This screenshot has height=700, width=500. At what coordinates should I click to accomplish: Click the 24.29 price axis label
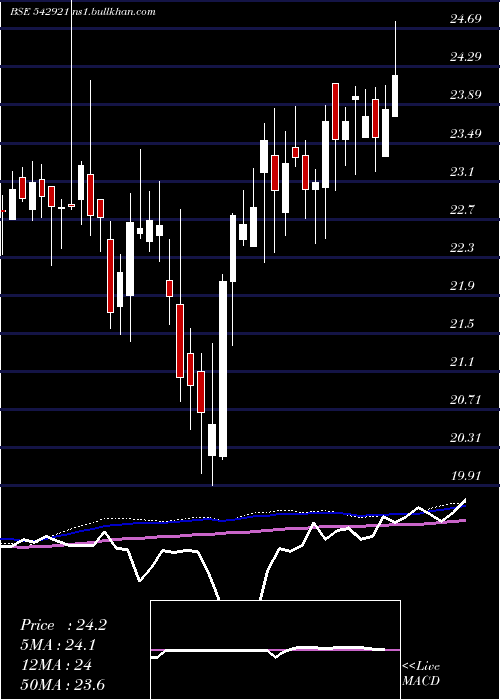(x=466, y=57)
